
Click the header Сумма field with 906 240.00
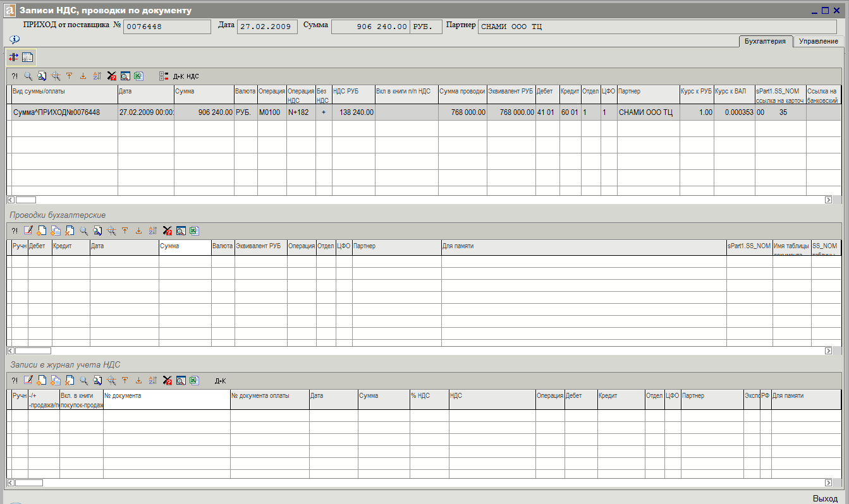coord(370,27)
